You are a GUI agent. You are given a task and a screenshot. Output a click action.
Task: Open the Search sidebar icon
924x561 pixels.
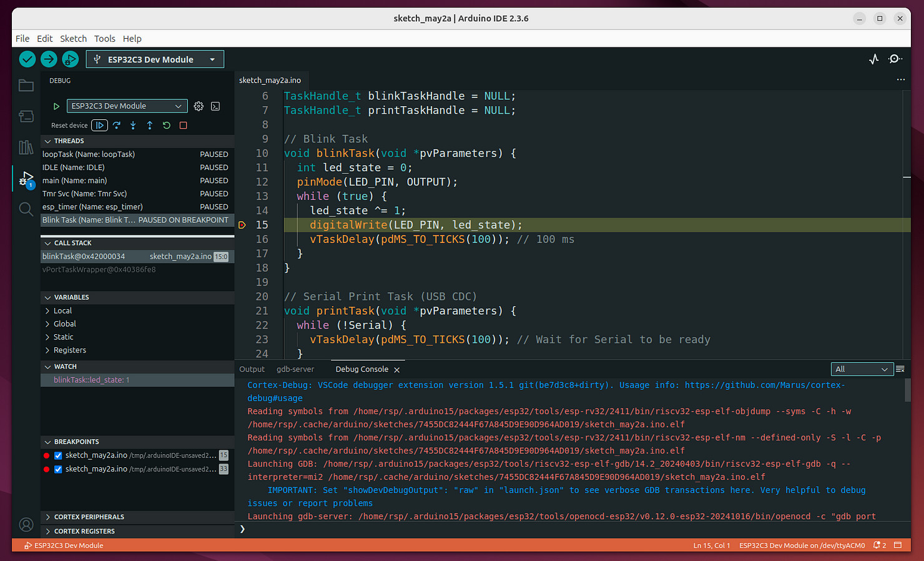pos(26,209)
